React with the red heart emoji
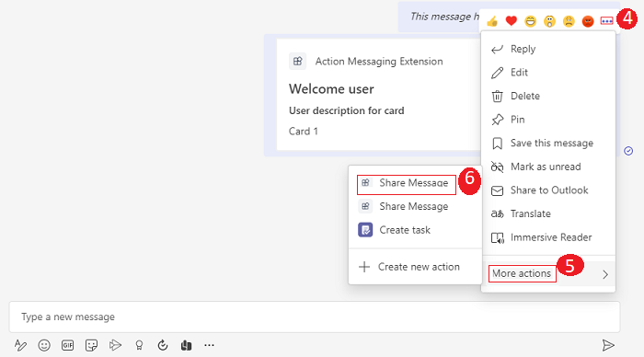The height and width of the screenshot is (357, 644). (511, 20)
